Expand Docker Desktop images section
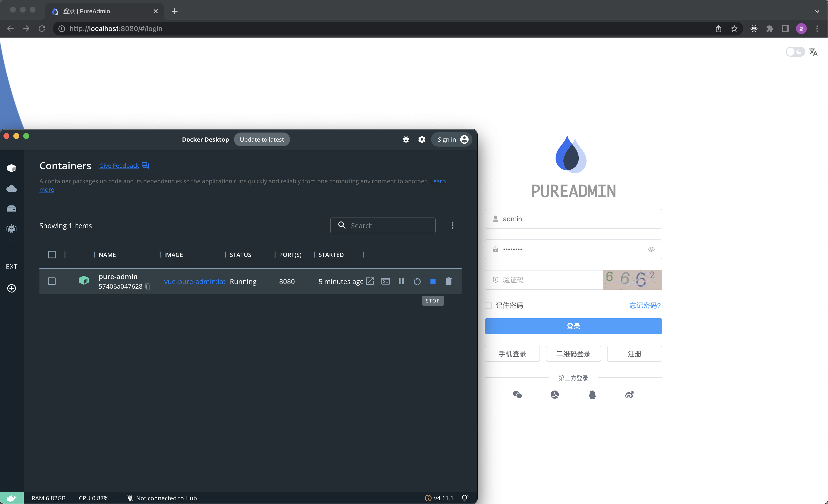Viewport: 828px width, 504px height. click(x=11, y=188)
